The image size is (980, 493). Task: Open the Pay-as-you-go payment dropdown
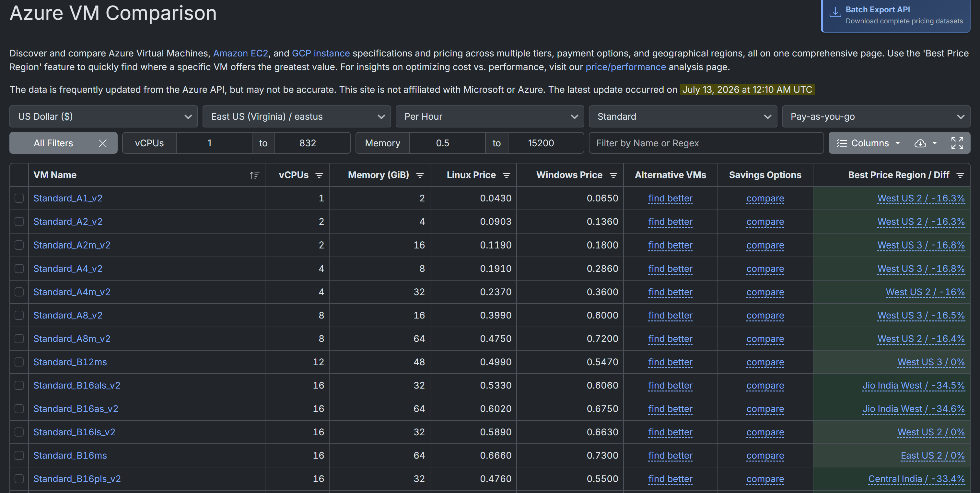tap(876, 116)
